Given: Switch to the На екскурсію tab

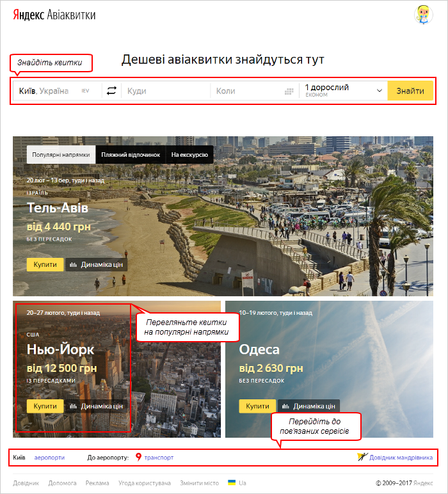Looking at the screenshot, I should pos(189,155).
